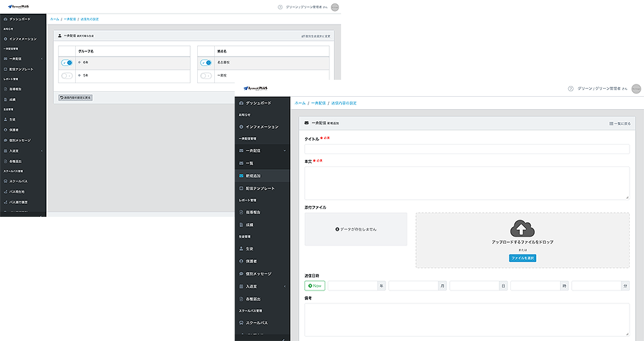Select the highlighted 新規追加 envelope item
Viewport: 644px width, 341px height.
coord(262,176)
